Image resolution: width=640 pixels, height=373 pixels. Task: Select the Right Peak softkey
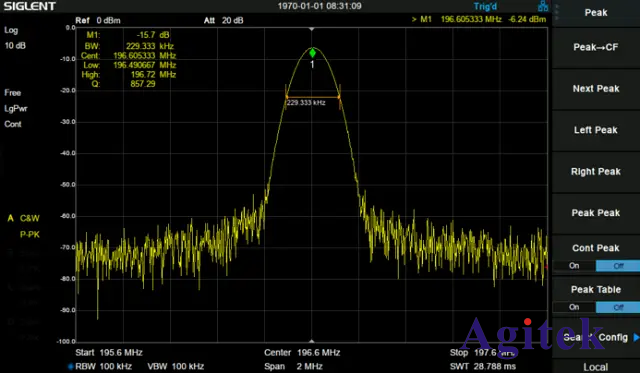coord(596,171)
